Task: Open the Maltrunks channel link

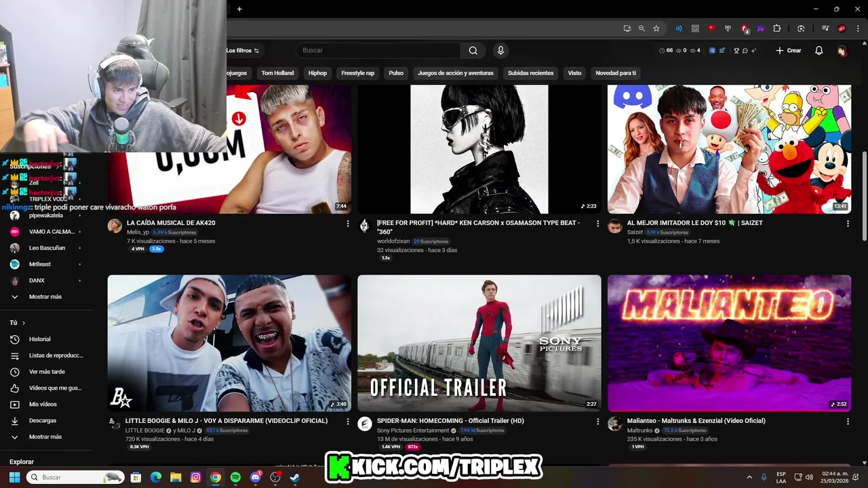Action: click(639, 430)
